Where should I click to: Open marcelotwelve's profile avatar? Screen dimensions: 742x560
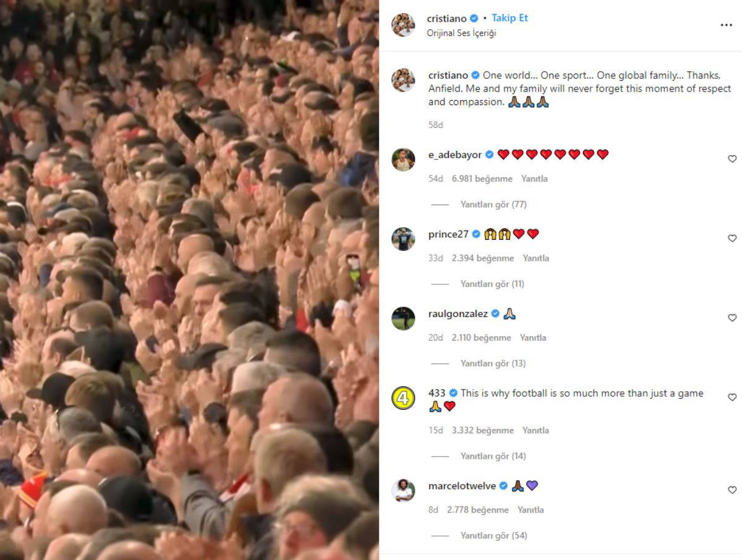pos(403,491)
